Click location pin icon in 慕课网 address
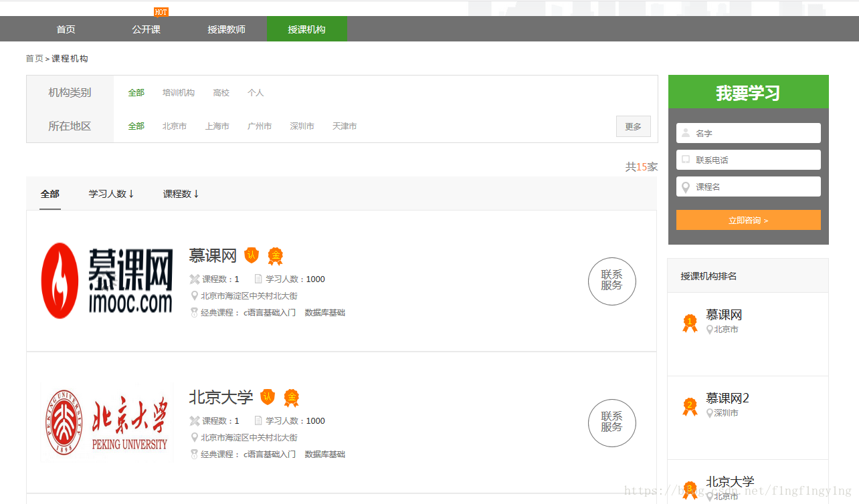The image size is (859, 504). [x=195, y=296]
